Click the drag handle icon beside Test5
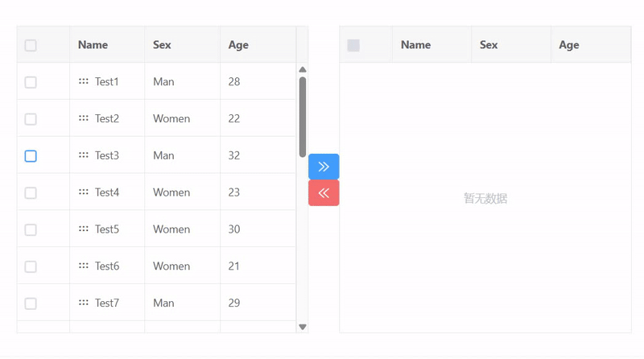 tap(84, 229)
